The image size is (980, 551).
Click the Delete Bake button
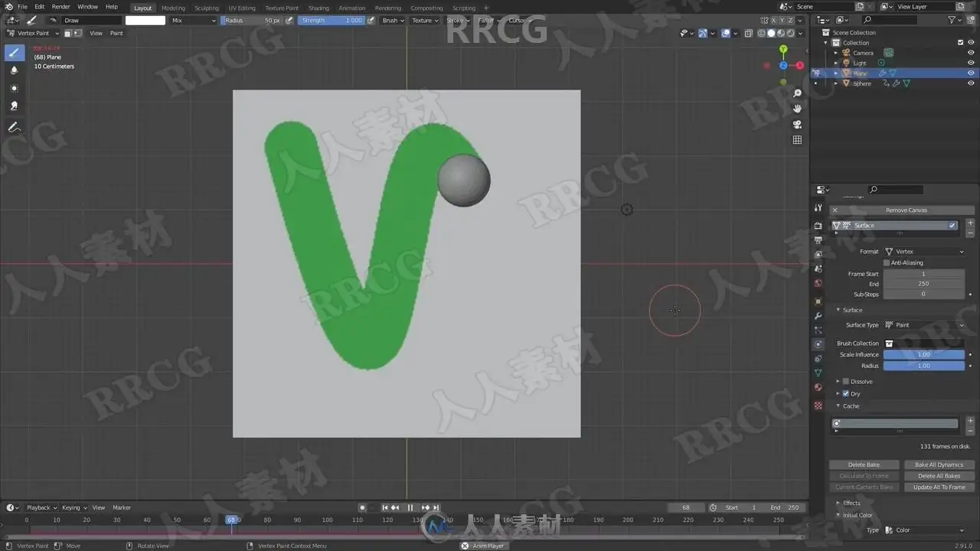(x=864, y=465)
